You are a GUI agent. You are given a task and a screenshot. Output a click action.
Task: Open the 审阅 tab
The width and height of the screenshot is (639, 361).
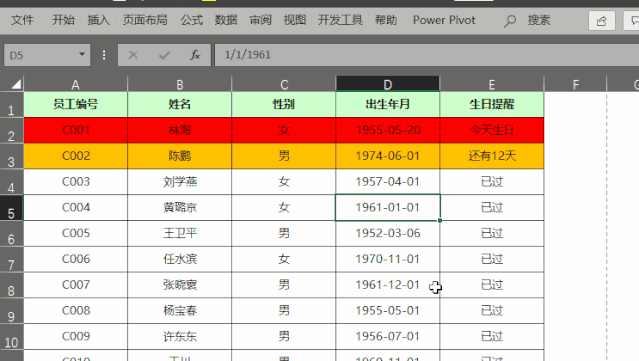[260, 20]
